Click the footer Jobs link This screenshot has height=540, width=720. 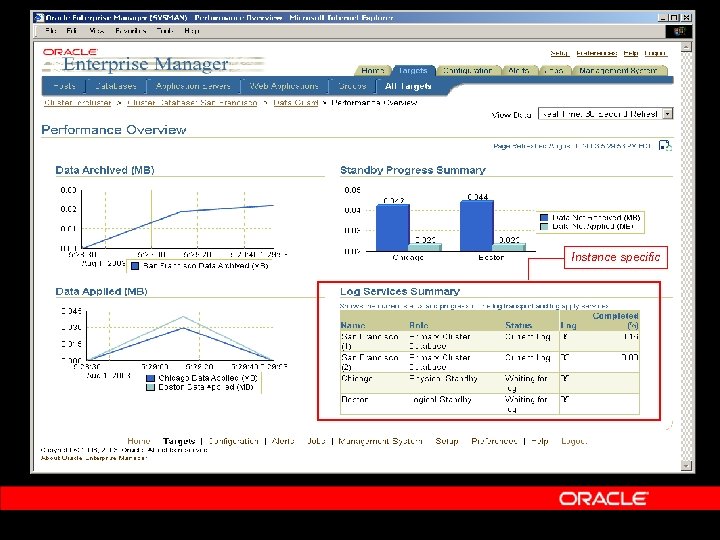[x=316, y=441]
